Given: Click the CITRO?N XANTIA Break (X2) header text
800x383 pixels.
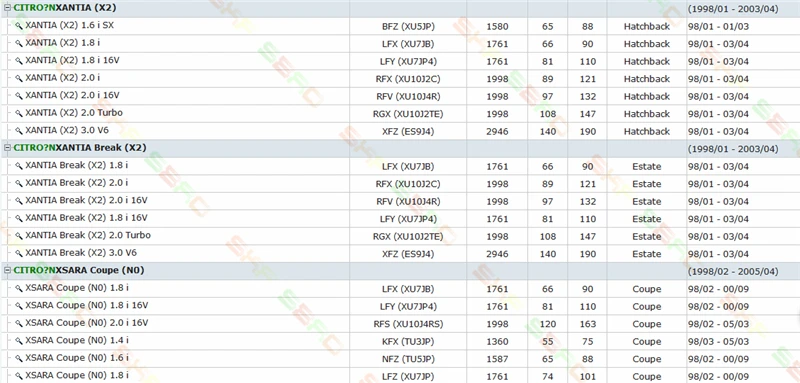Looking at the screenshot, I should pos(80,148).
